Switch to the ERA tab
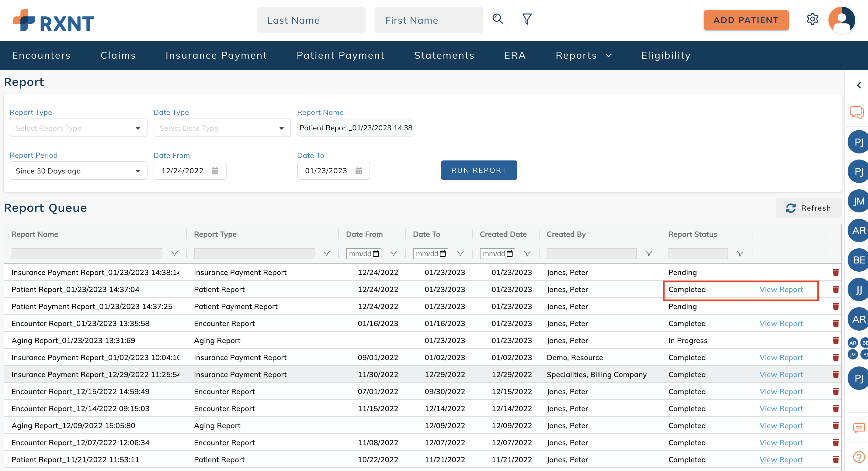The width and height of the screenshot is (868, 471). [515, 55]
